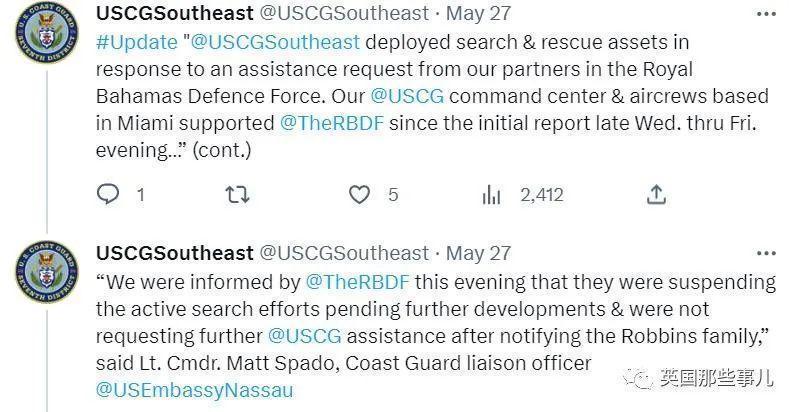Open @USCG mention in second tweet
This screenshot has width=799, height=412.
tap(304, 336)
